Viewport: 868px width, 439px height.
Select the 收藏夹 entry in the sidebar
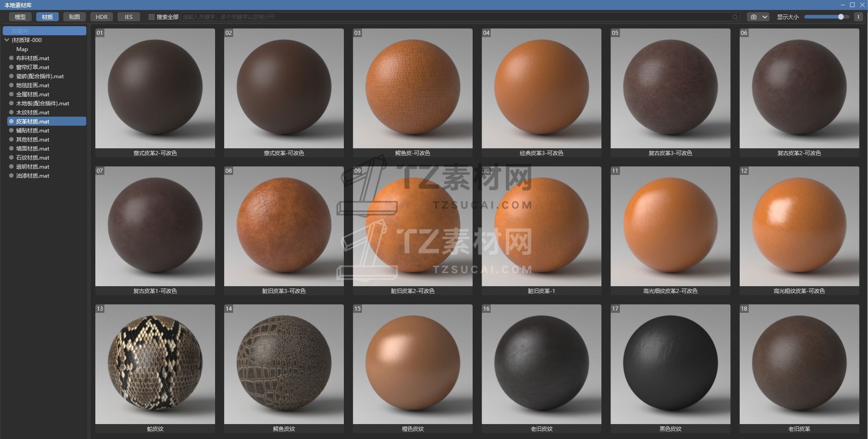pos(44,31)
